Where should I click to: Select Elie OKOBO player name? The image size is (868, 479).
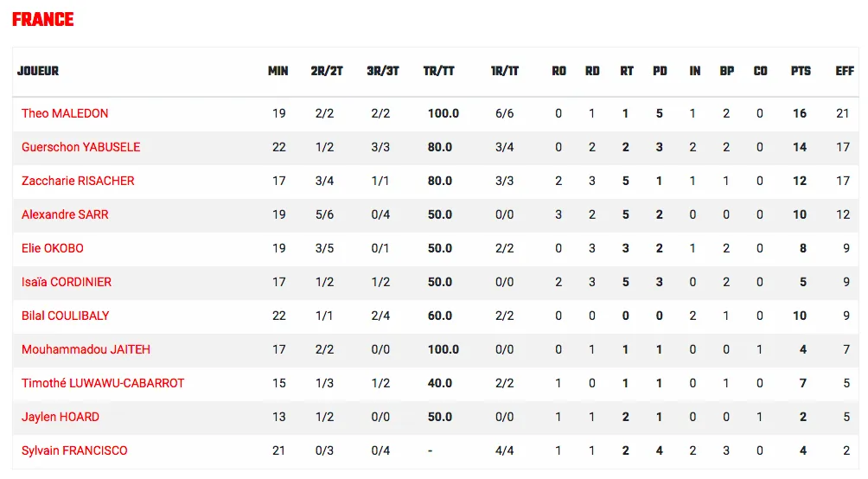pos(53,249)
